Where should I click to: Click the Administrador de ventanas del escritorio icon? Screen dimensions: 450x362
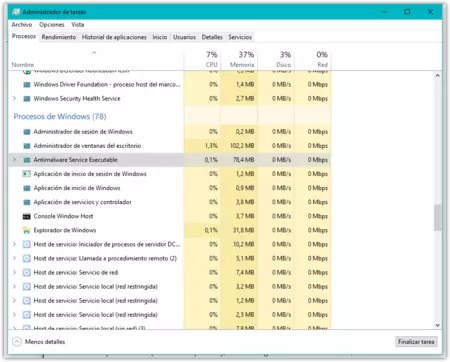27,146
